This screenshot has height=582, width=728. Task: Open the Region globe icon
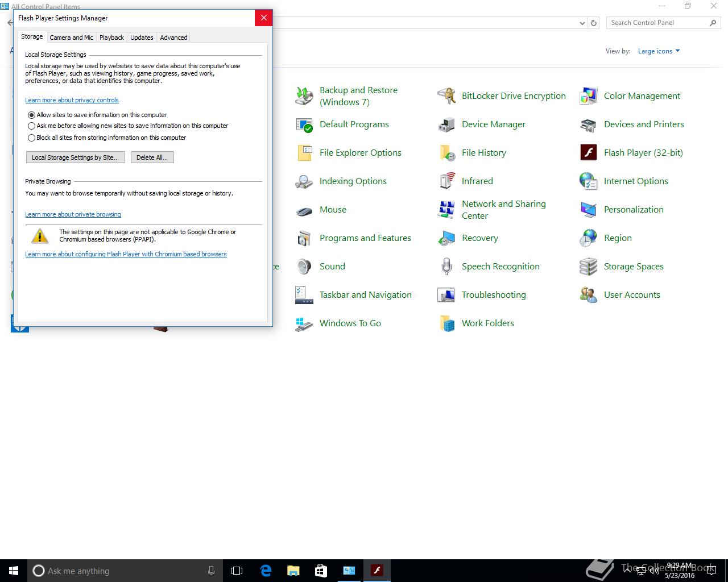[x=589, y=238]
